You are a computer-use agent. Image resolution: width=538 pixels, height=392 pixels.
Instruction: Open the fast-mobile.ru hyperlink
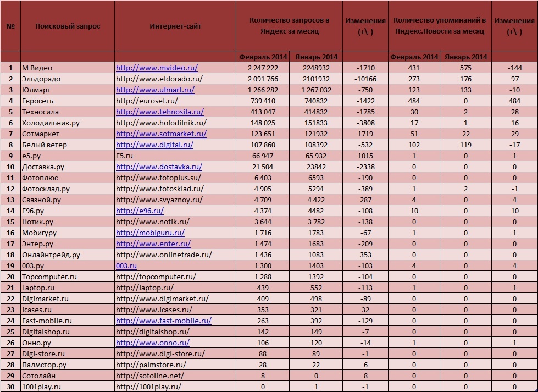tap(164, 321)
